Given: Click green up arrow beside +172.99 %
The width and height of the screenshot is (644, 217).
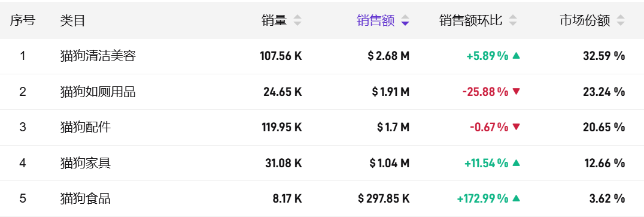Looking at the screenshot, I should pyautogui.click(x=517, y=198).
